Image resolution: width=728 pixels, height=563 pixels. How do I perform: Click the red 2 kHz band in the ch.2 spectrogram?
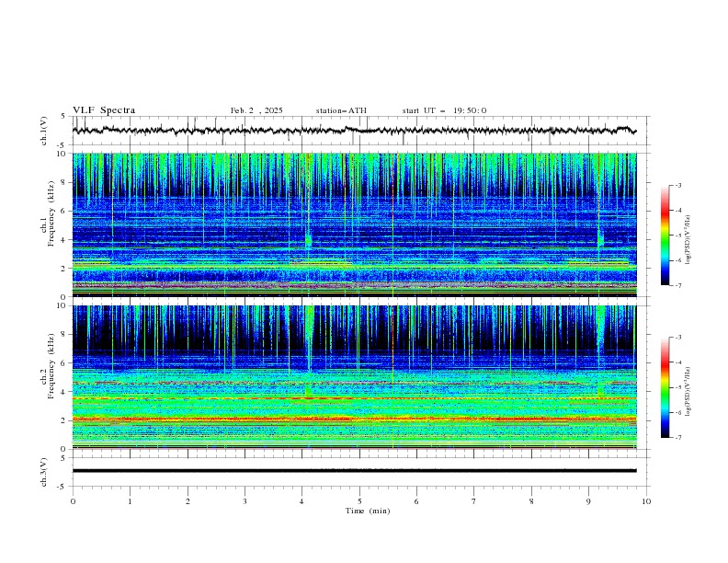click(354, 419)
